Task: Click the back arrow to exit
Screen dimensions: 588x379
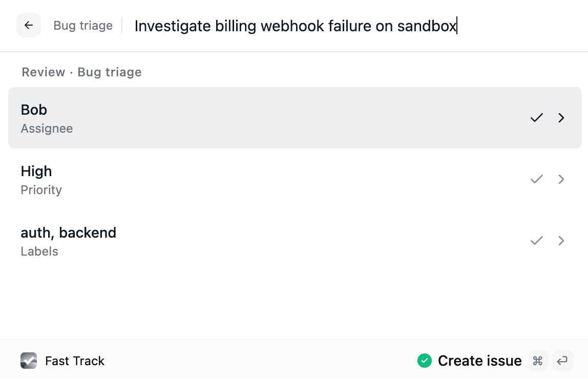Action: (x=28, y=26)
